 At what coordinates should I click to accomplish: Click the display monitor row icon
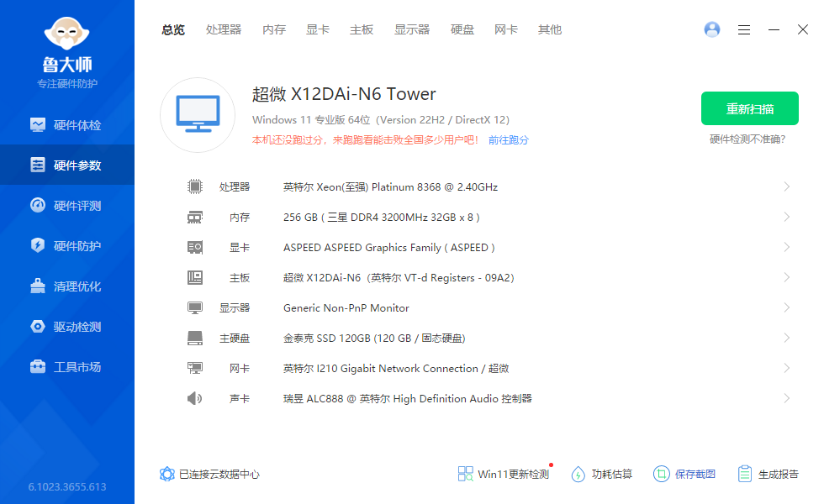click(x=195, y=307)
